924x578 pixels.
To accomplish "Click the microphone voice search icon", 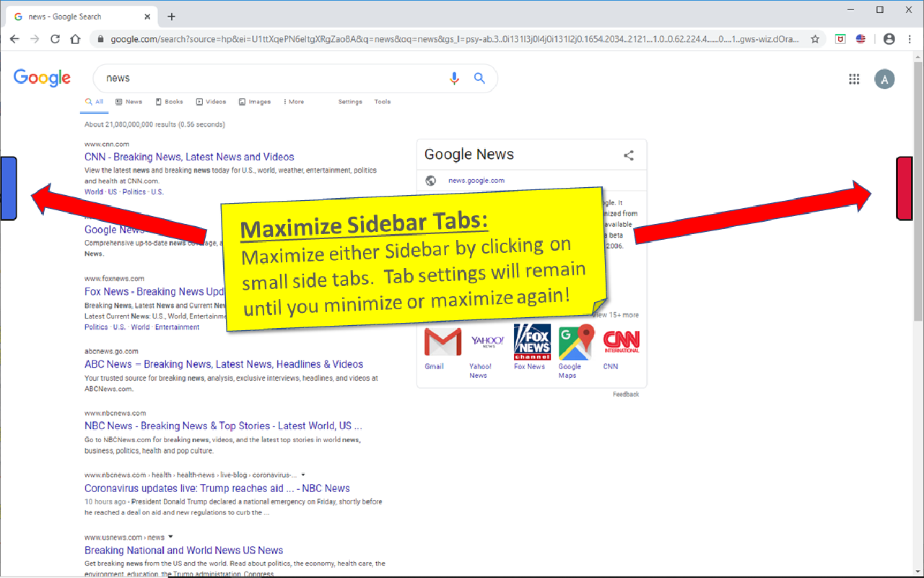I will coord(454,78).
